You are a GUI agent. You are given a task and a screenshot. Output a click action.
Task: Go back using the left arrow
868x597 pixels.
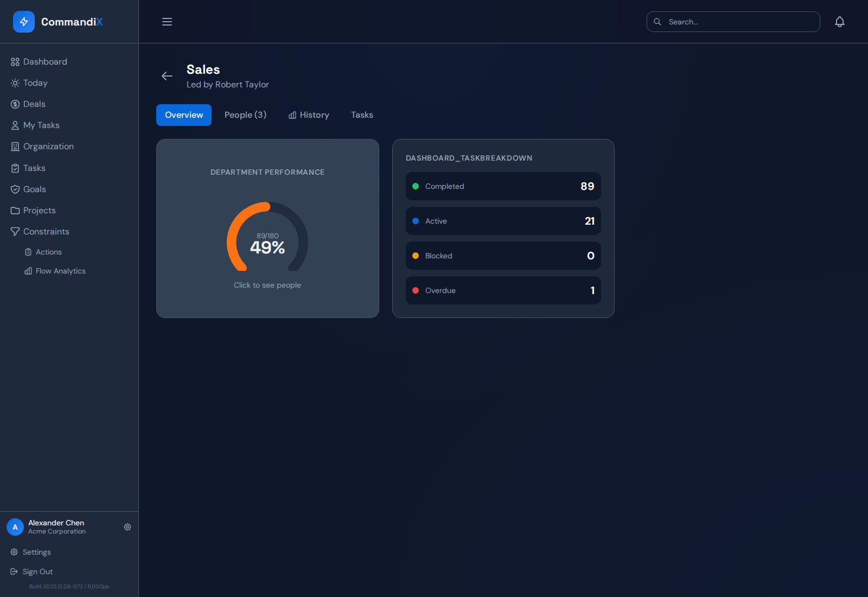(x=167, y=76)
